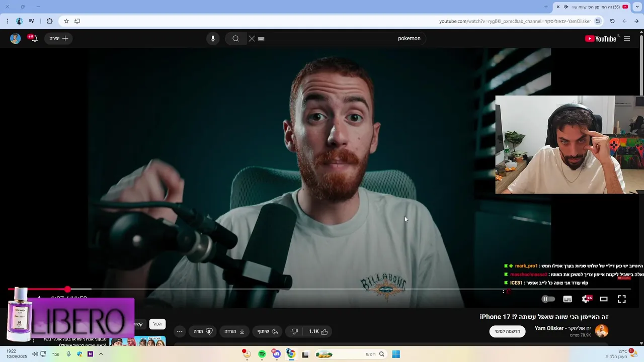This screenshot has height=362, width=644.
Task: Send thanks via תודה button
Action: click(203, 331)
